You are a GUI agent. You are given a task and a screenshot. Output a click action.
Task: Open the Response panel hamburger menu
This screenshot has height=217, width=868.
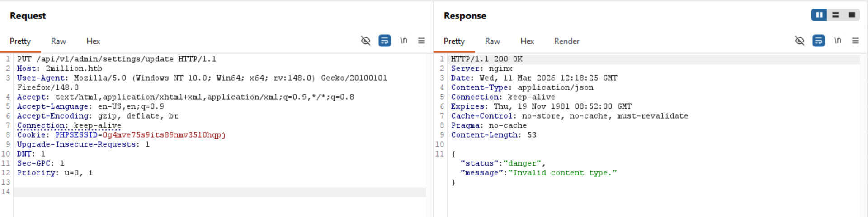pyautogui.click(x=855, y=41)
